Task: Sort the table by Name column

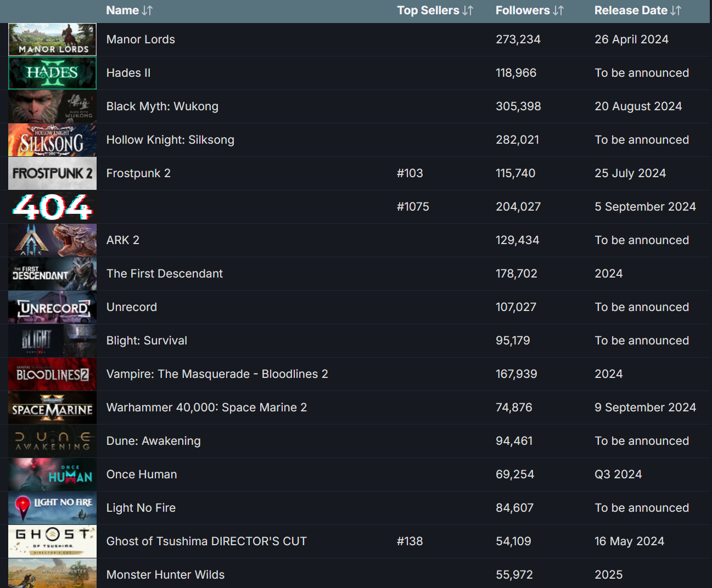Action: (147, 10)
